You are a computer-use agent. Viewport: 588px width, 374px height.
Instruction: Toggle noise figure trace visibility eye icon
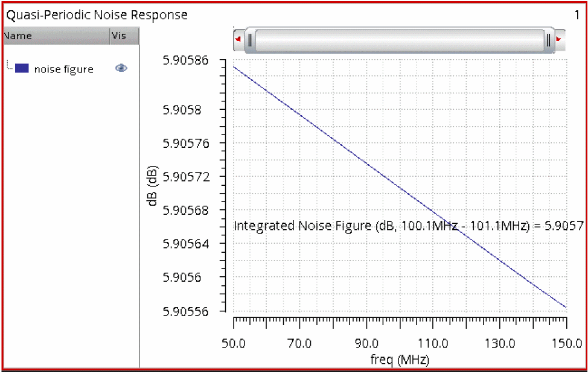pyautogui.click(x=121, y=68)
